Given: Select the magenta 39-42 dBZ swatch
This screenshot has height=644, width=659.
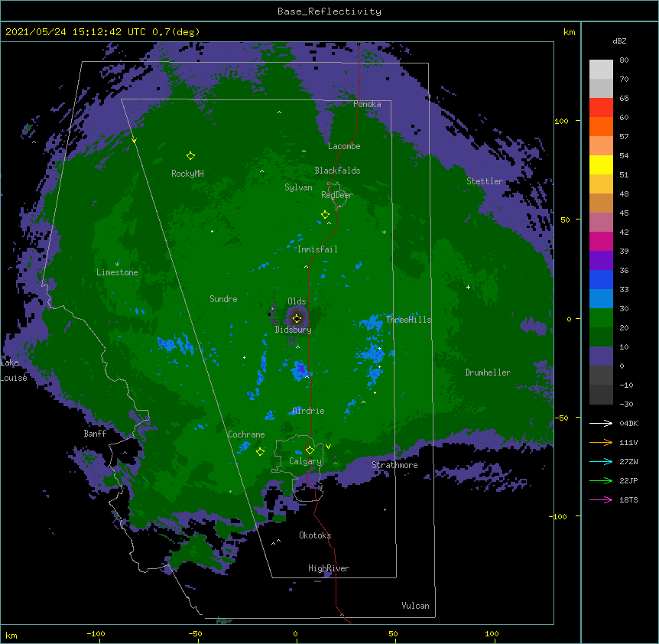Looking at the screenshot, I should 601,241.
